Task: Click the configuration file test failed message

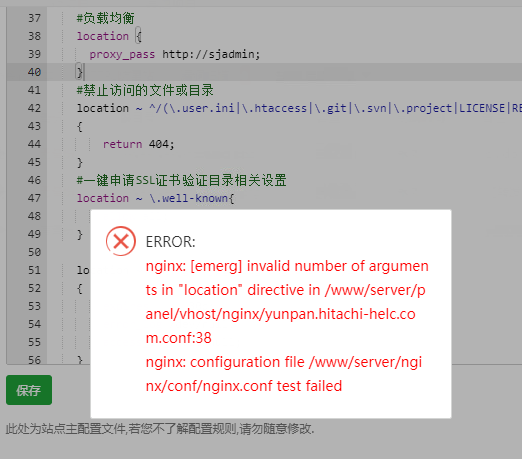Action: (x=284, y=374)
